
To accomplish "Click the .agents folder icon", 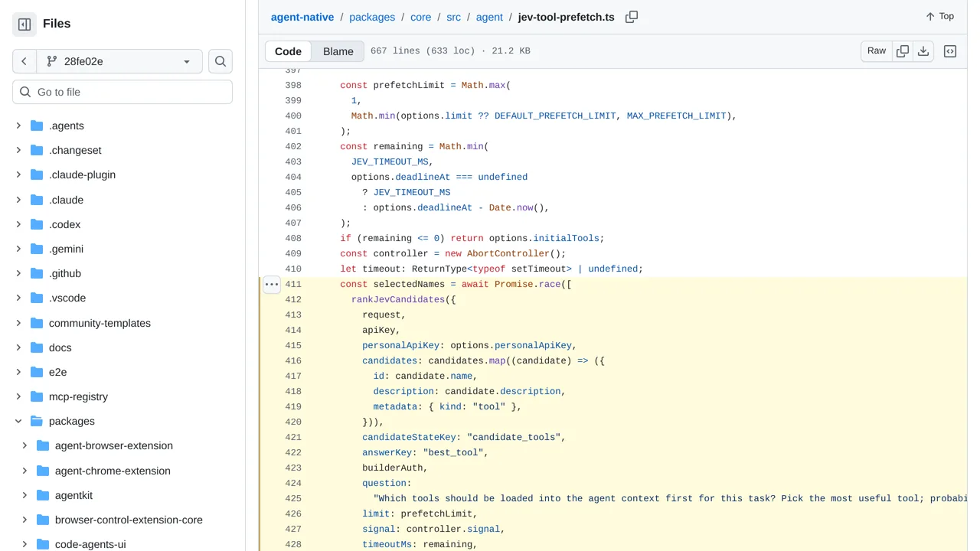I will 36,126.
